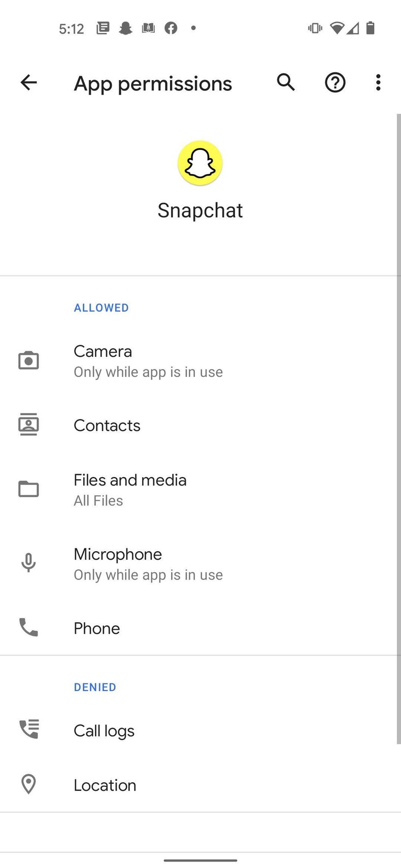Select the Location pin icon
The height and width of the screenshot is (868, 401).
[x=29, y=784]
